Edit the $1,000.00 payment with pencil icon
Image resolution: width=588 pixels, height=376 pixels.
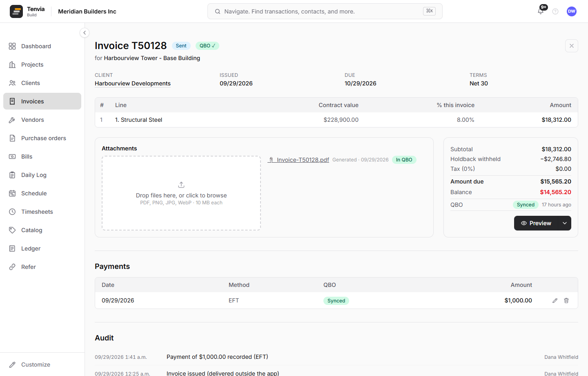555,300
